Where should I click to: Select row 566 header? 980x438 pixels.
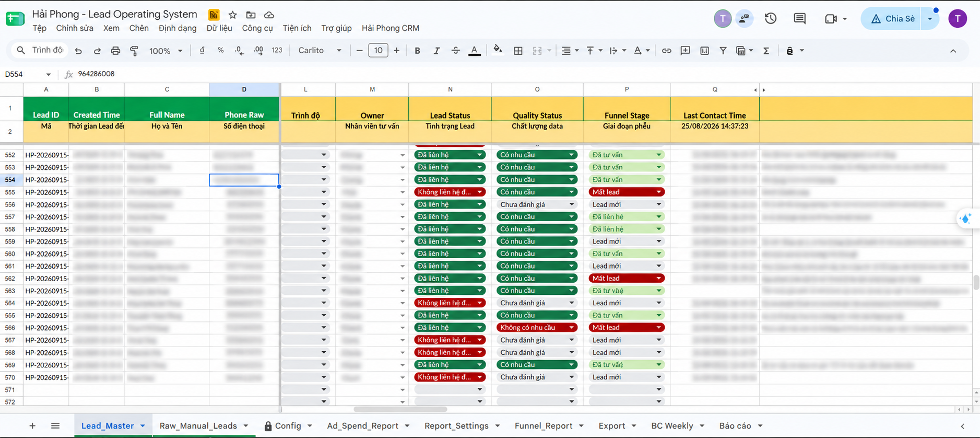11,328
